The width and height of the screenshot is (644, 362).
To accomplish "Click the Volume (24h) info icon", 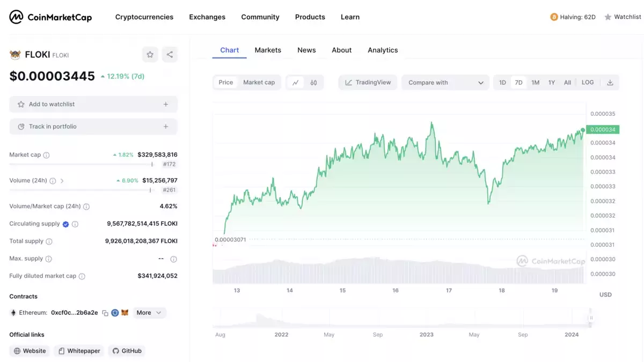I will (x=53, y=181).
